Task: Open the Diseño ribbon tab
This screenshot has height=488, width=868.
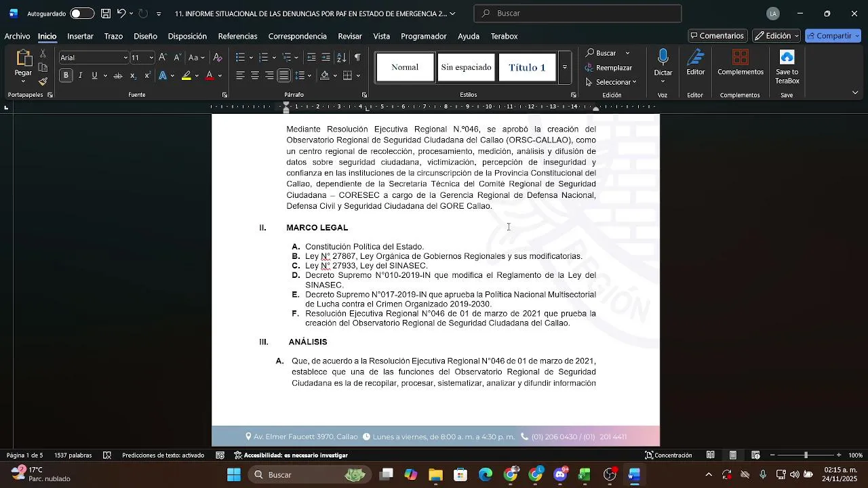Action: click(x=145, y=36)
